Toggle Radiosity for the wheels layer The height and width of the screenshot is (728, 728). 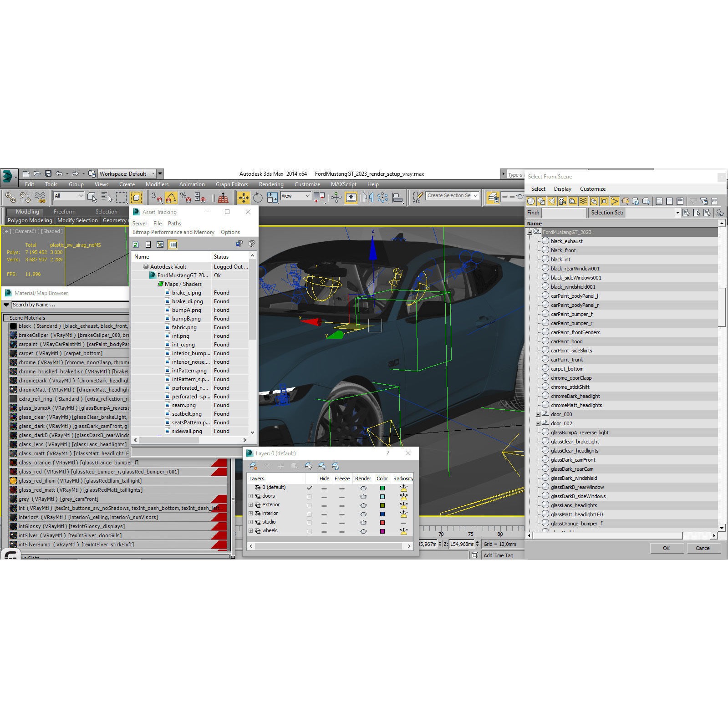point(403,531)
